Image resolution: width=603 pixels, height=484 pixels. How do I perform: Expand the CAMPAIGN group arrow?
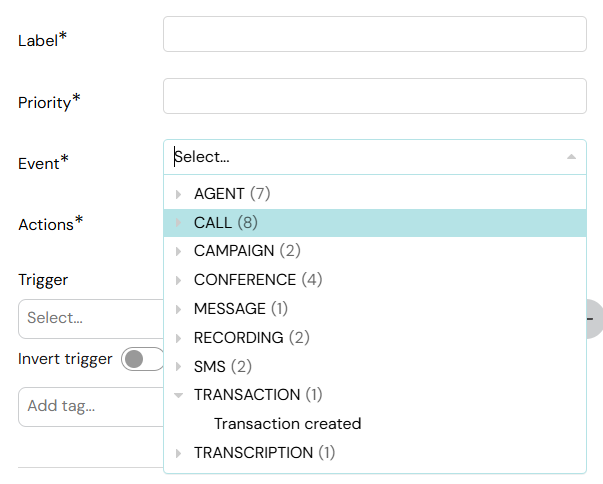click(178, 251)
